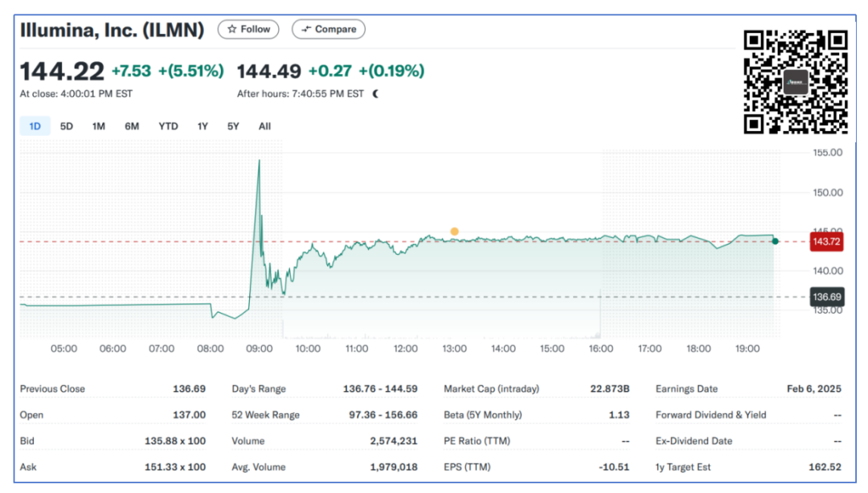This screenshot has height=493, width=868.
Task: Click the price spike peak on chart
Action: coord(259,161)
